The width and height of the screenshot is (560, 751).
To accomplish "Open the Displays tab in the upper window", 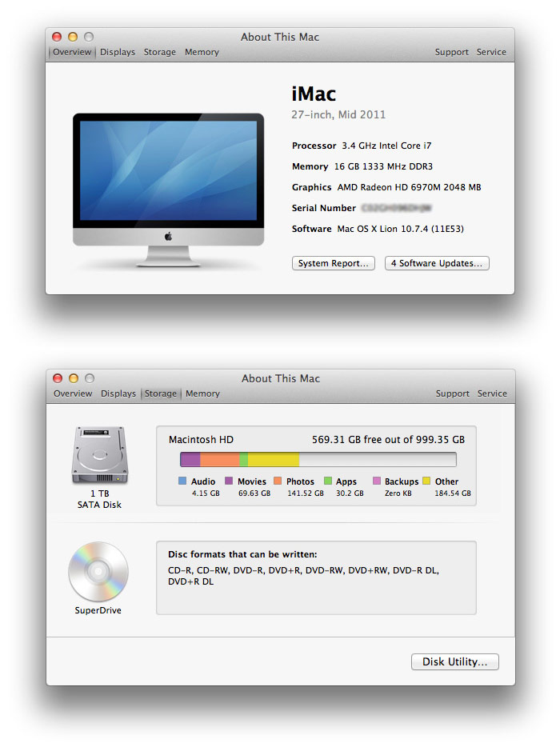I will pyautogui.click(x=118, y=52).
